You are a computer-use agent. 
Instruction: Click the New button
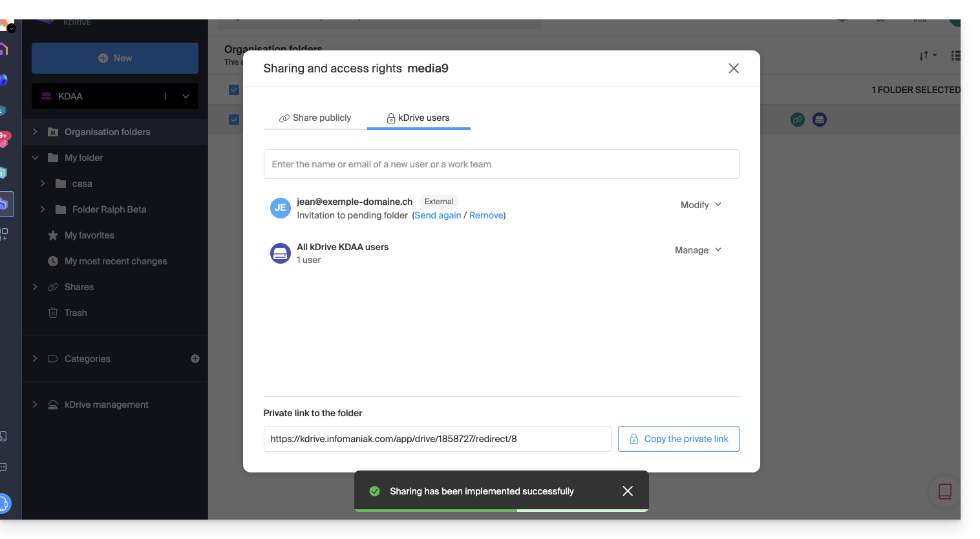point(115,58)
